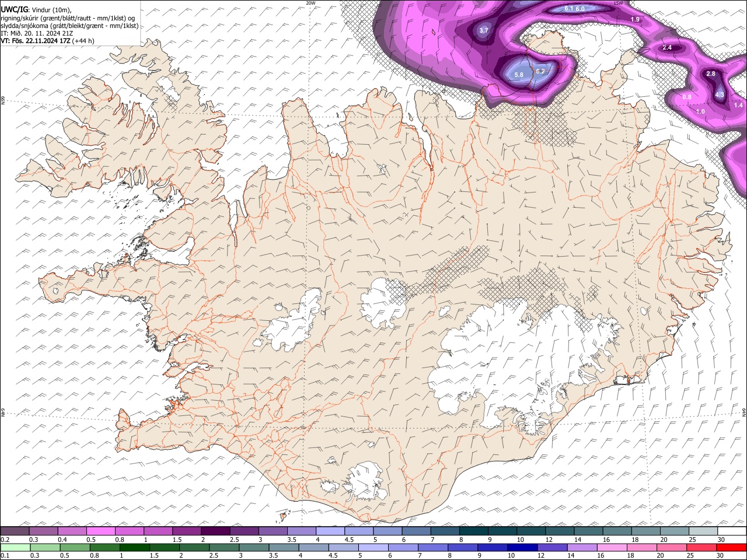Click the 'slydda/snjókoma' legend description line

[x=69, y=26]
